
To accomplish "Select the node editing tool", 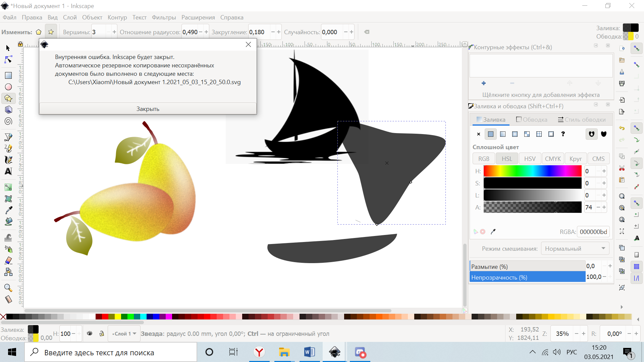I will [x=8, y=60].
